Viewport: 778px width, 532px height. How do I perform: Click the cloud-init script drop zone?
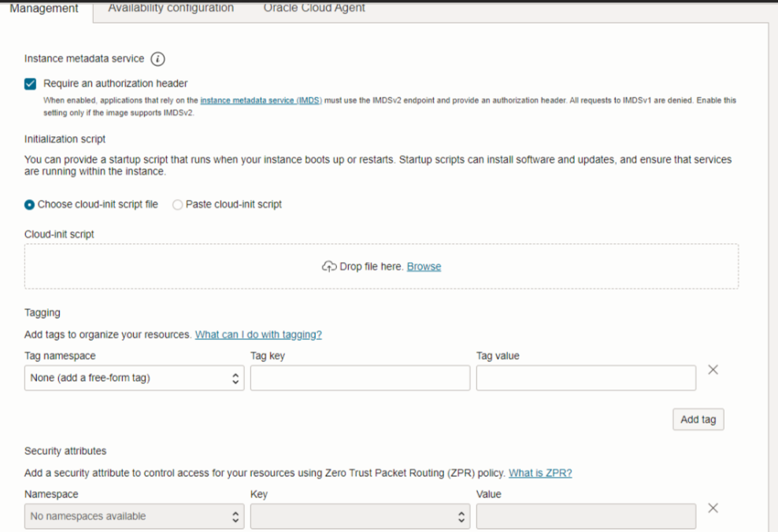pos(382,267)
